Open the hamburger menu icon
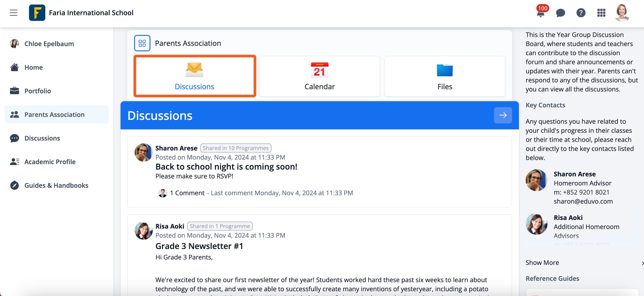 14,12
